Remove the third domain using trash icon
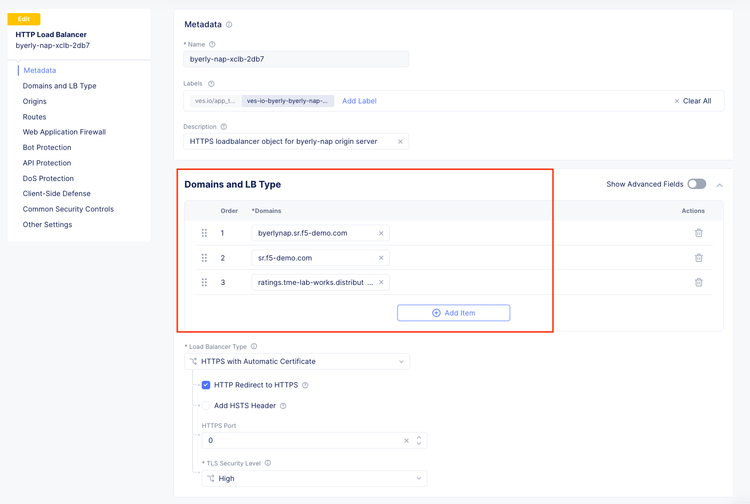Screen dimensions: 750x504 698,282
